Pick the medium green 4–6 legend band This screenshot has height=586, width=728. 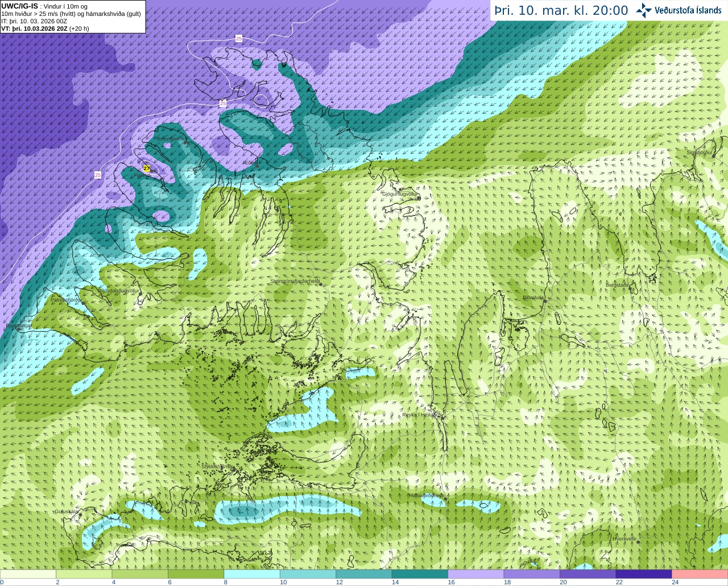pyautogui.click(x=140, y=574)
